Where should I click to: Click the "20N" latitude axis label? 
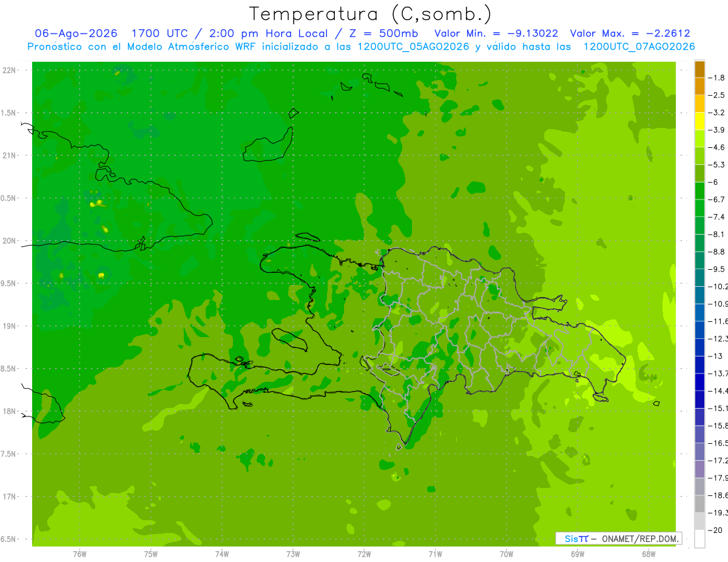point(10,241)
